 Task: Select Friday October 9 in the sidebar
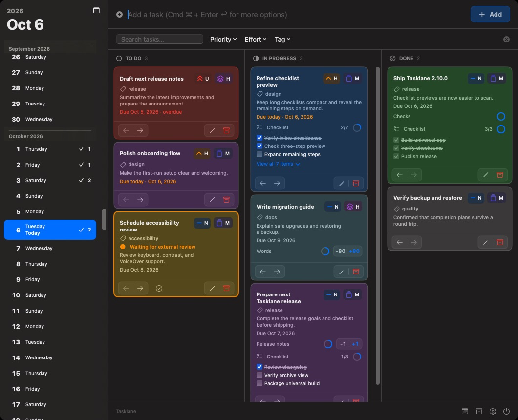click(50, 280)
